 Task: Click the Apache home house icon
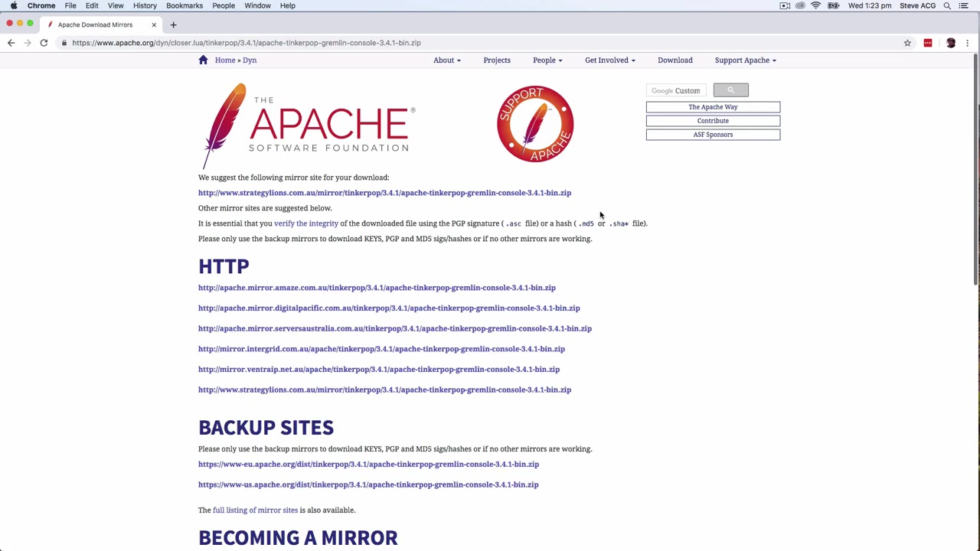pyautogui.click(x=203, y=60)
